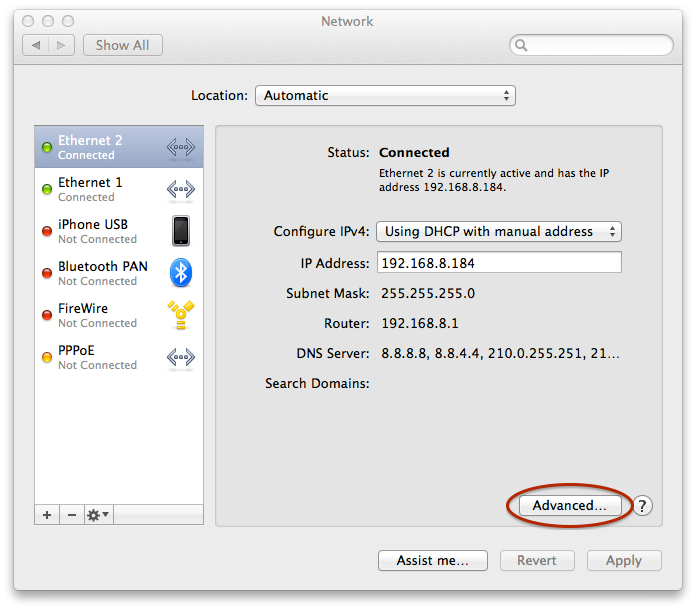Click the Advanced… button
Image resolution: width=696 pixels, height=610 pixels.
click(x=570, y=506)
